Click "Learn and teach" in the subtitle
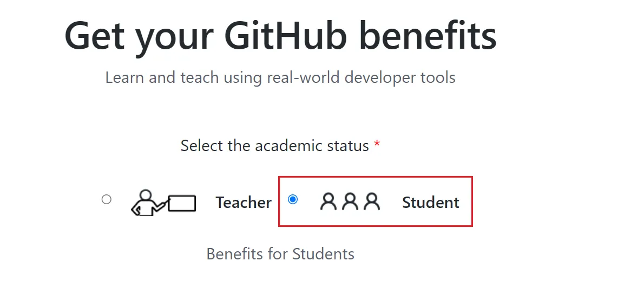 click(162, 77)
